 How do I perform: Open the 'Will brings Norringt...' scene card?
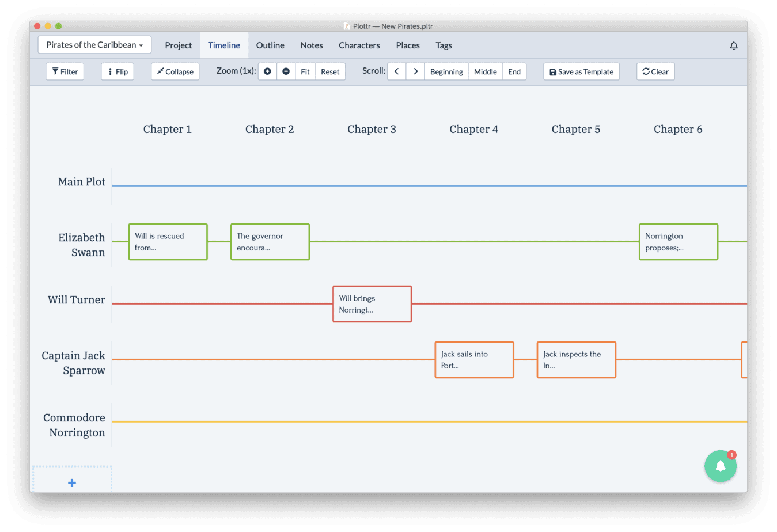[x=372, y=304]
